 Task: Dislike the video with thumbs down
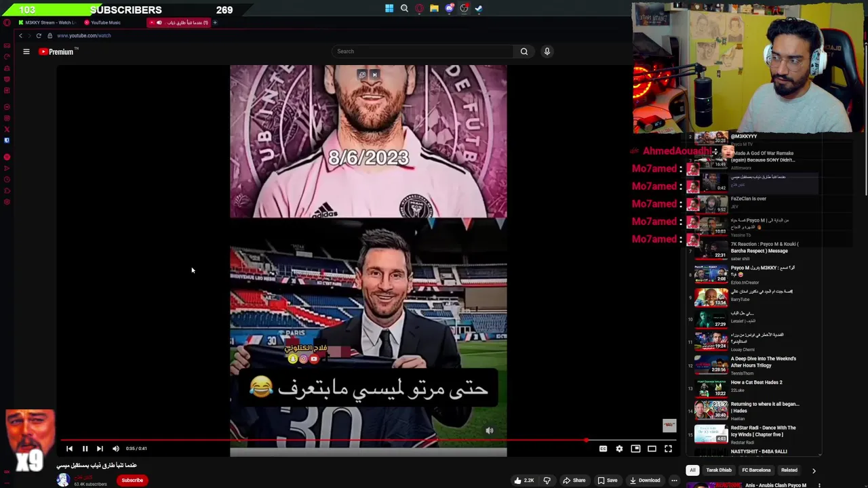[547, 481]
